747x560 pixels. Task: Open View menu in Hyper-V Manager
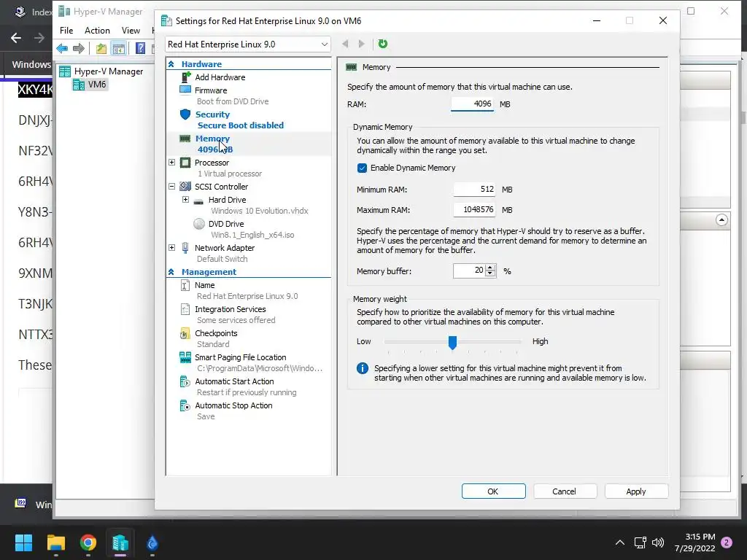(x=131, y=31)
